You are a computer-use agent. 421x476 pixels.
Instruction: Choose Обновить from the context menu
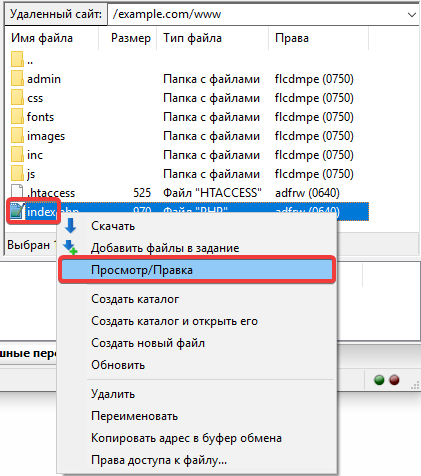(197, 365)
